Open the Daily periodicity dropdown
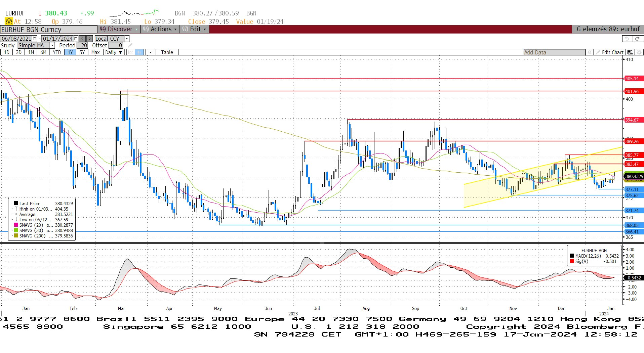Screen dimensions: 644x353 113,52
